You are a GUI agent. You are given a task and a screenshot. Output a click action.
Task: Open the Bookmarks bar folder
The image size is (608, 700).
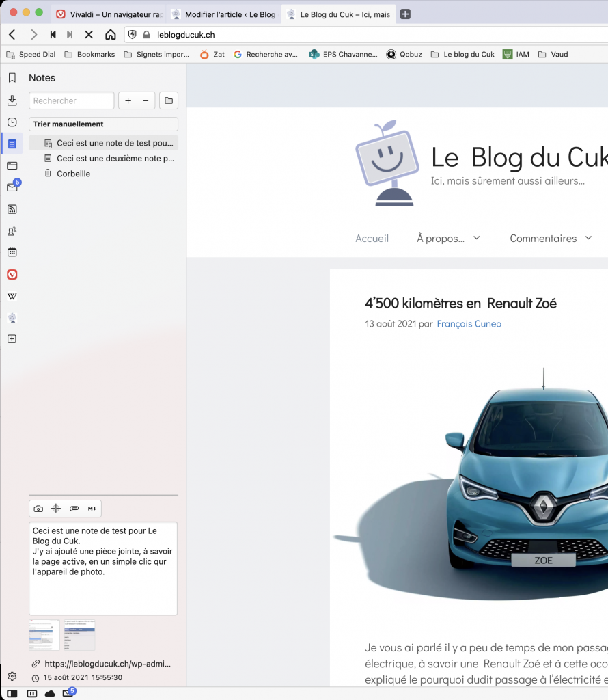[x=89, y=55]
